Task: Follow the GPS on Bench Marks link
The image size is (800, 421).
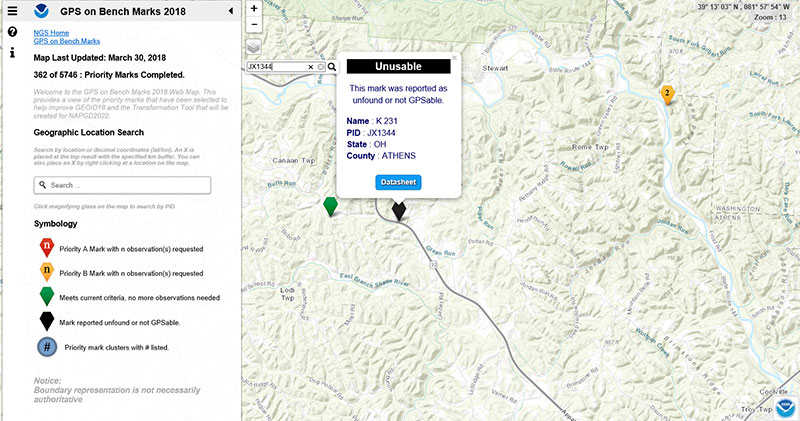Action: (x=67, y=42)
